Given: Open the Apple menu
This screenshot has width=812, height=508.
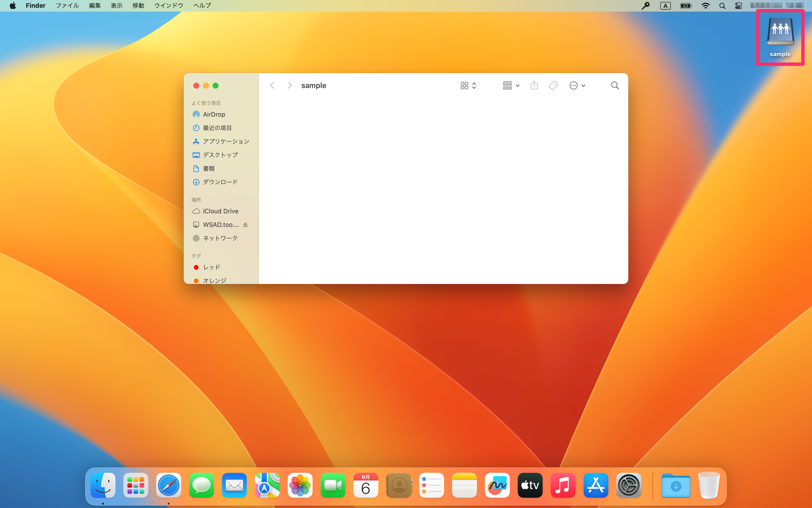Looking at the screenshot, I should (13, 6).
